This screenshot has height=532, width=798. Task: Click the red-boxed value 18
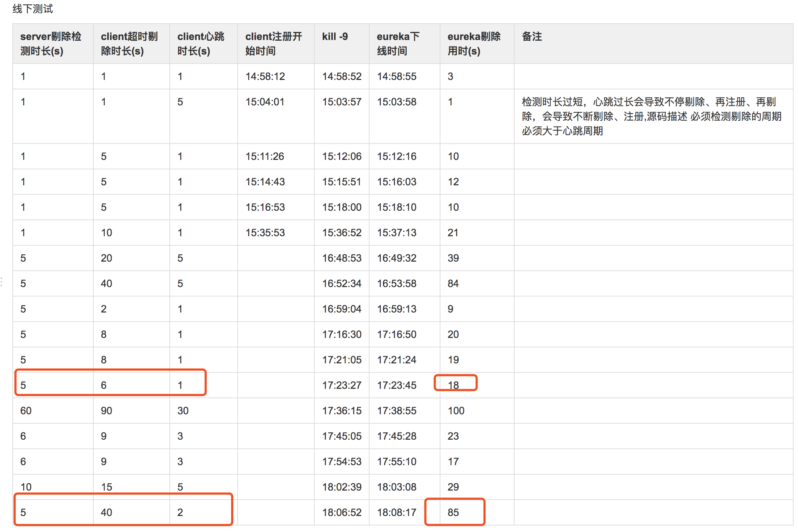click(x=453, y=385)
